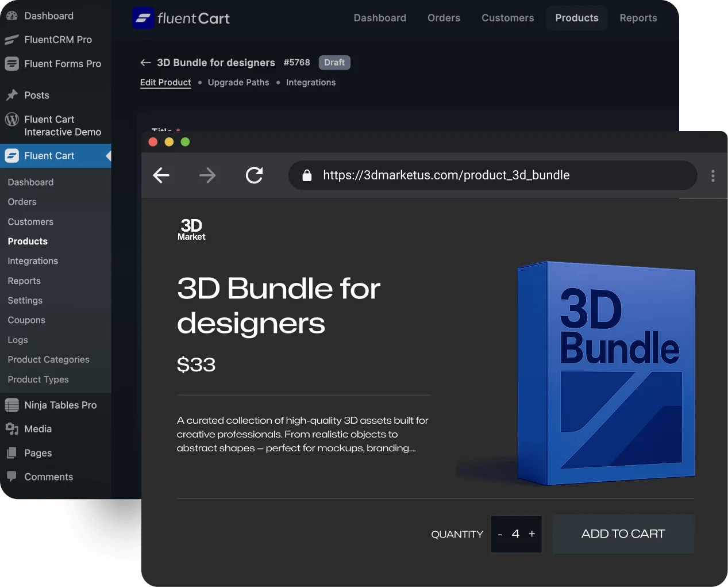728x587 pixels.
Task: Click the QUANTITY label
Action: click(457, 535)
